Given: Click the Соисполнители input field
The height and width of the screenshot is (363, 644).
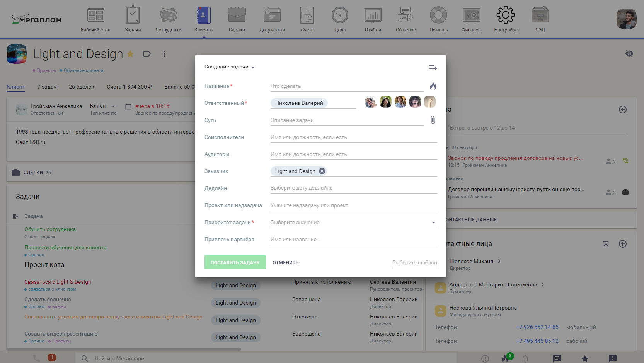Looking at the screenshot, I should (x=354, y=137).
